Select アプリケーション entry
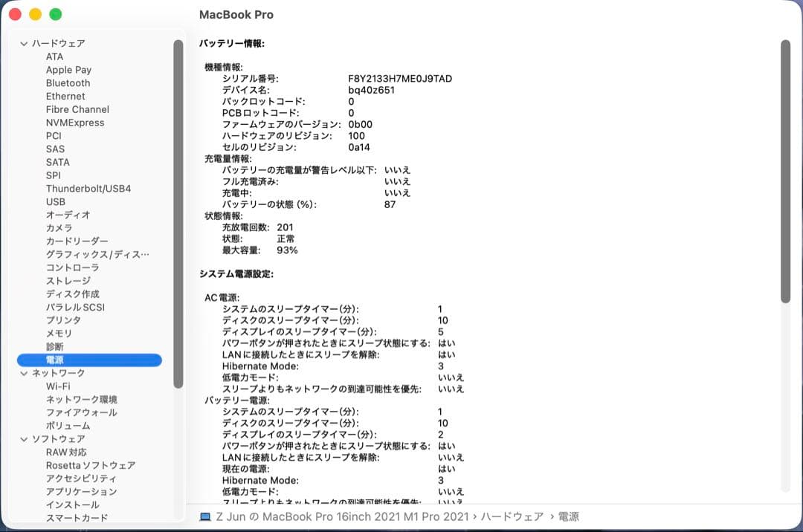803x532 pixels. (82, 492)
